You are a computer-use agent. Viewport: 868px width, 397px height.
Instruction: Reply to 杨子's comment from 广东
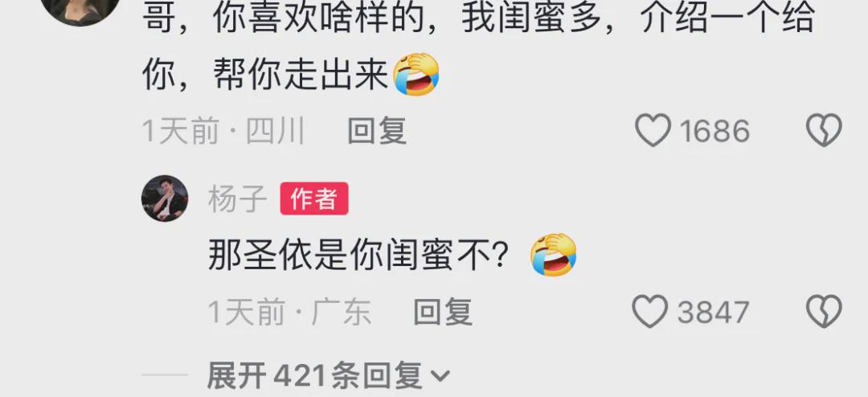443,312
